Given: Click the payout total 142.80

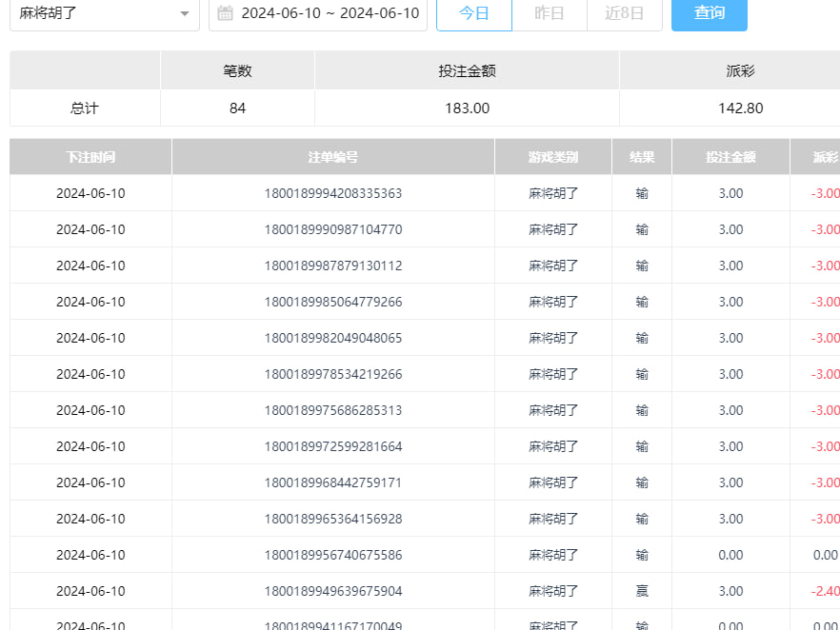Looking at the screenshot, I should [x=740, y=108].
